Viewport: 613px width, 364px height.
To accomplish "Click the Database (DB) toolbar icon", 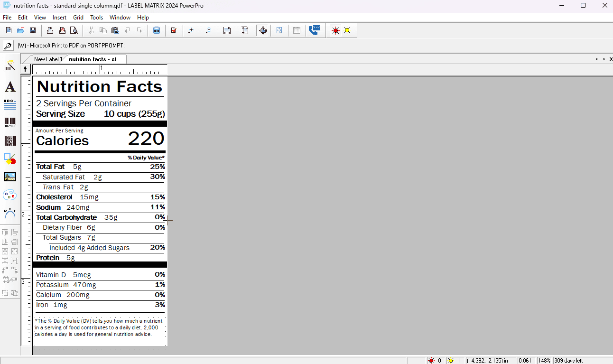I will click(156, 30).
